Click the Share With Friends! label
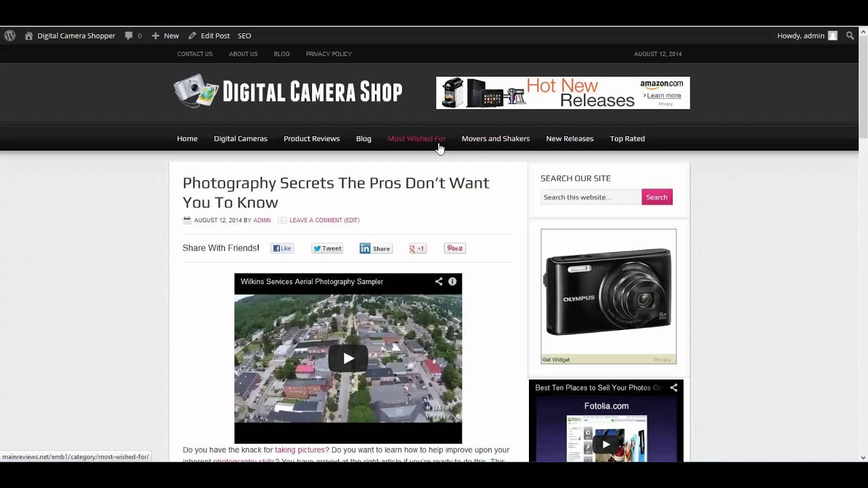This screenshot has height=488, width=868. click(220, 248)
